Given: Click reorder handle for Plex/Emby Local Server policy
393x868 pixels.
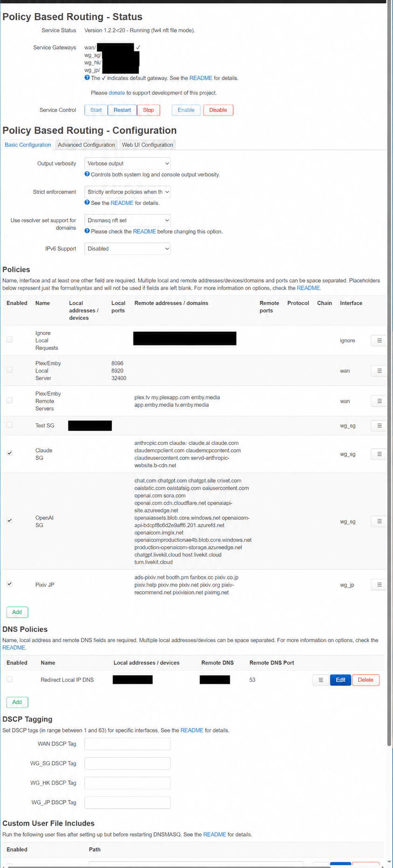Looking at the screenshot, I should [379, 371].
